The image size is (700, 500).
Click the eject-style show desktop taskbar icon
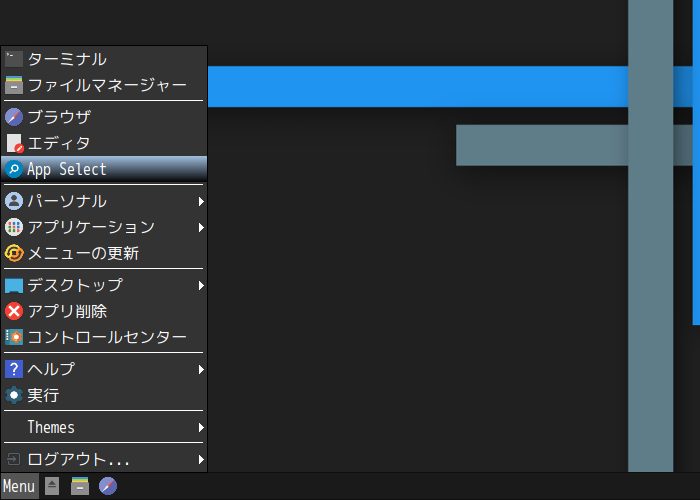52,486
